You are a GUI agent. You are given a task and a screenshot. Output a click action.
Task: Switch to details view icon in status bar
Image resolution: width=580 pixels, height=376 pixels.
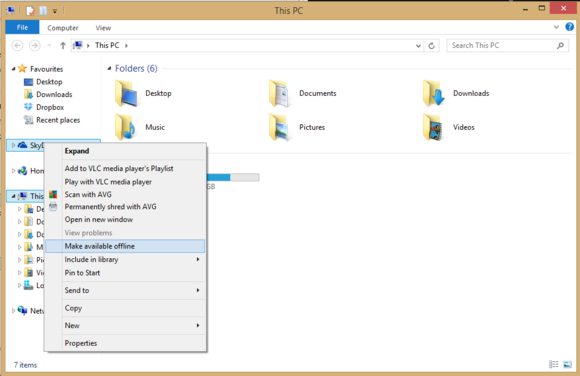click(x=554, y=365)
